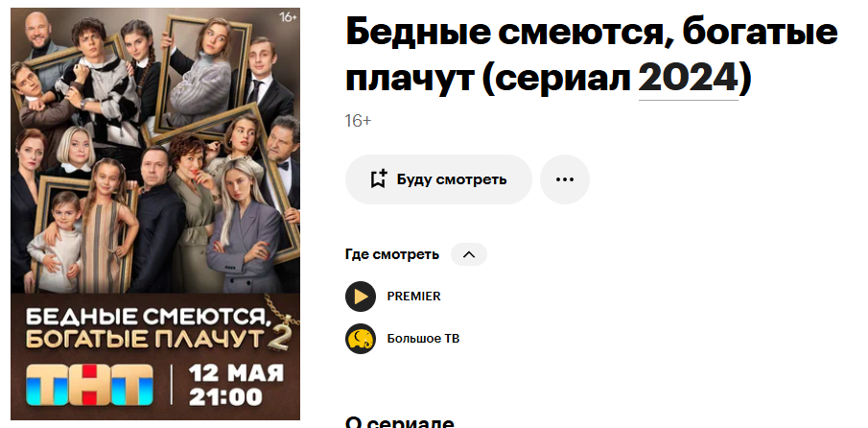Click the ТНТ channel logo on poster
The width and height of the screenshot is (868, 428).
coord(90,384)
